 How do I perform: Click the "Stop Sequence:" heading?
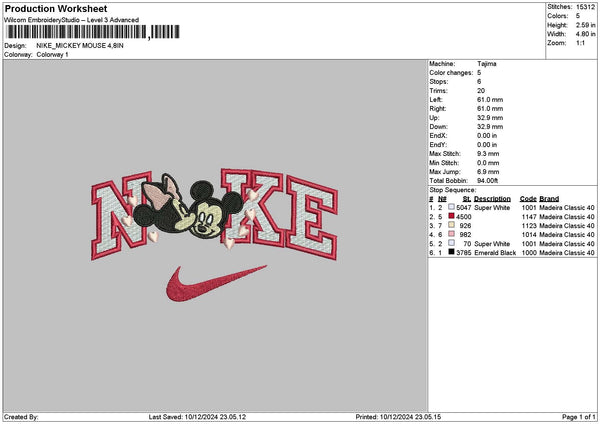[x=453, y=190]
